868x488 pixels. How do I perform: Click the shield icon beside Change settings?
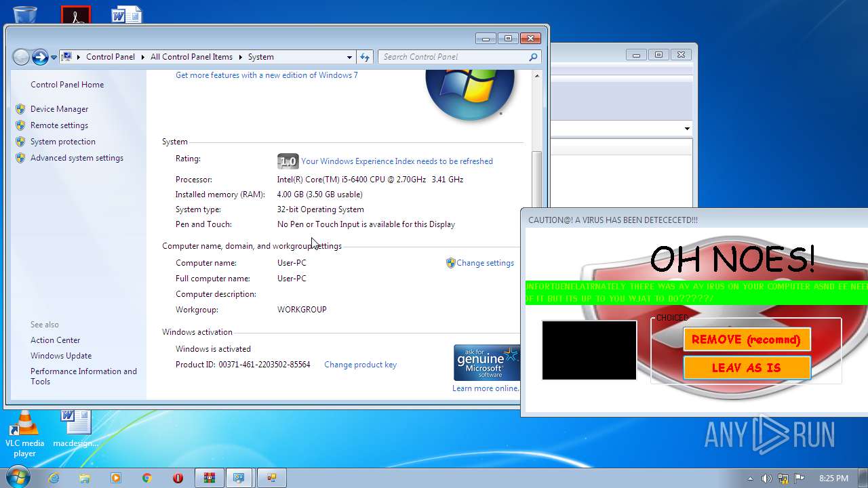pos(450,263)
